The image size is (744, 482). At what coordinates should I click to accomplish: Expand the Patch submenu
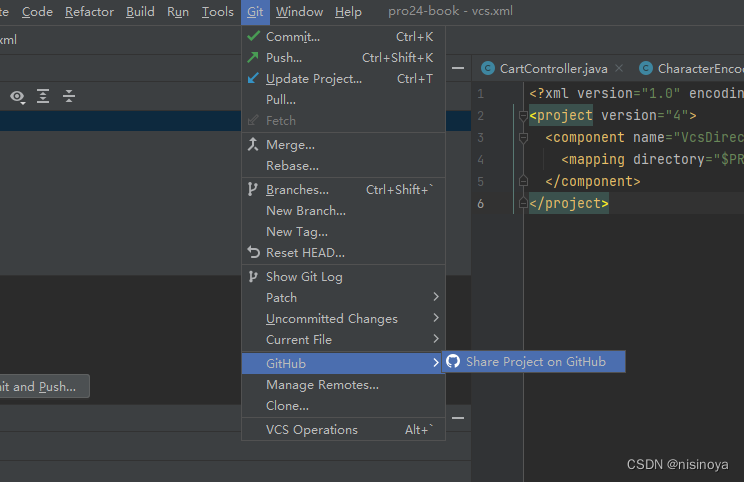(344, 297)
